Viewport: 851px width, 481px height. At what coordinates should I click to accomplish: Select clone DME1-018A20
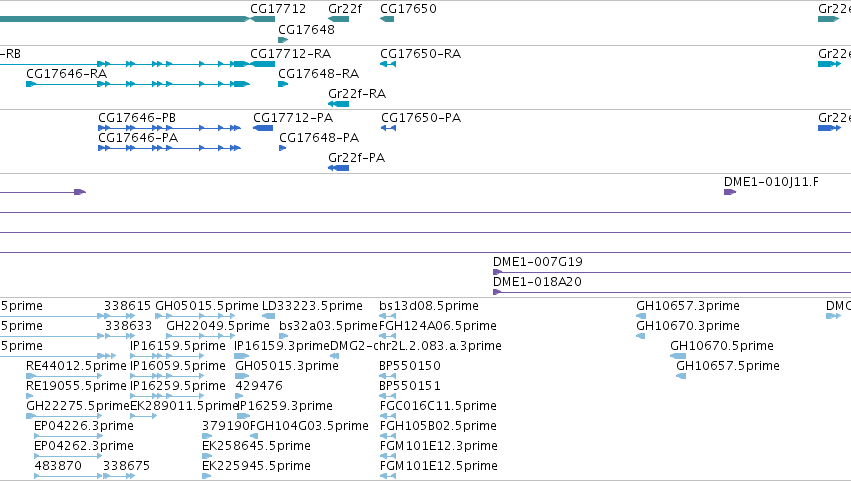[x=537, y=282]
